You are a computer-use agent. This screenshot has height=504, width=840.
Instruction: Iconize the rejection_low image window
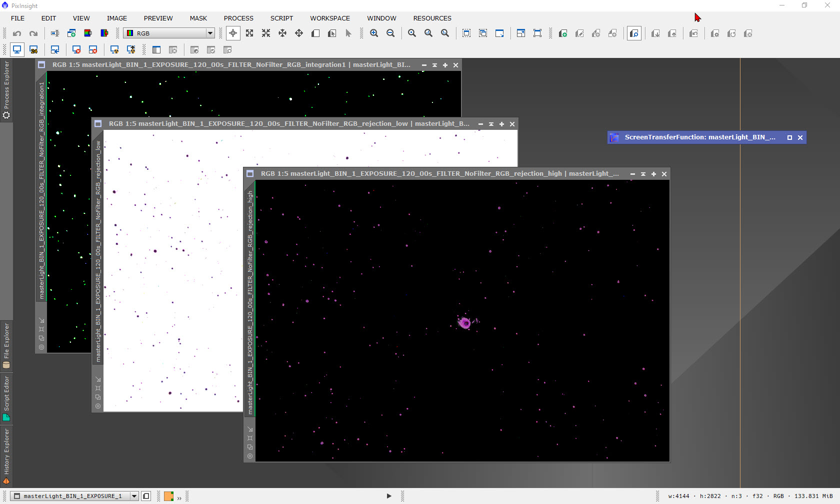pyautogui.click(x=480, y=124)
